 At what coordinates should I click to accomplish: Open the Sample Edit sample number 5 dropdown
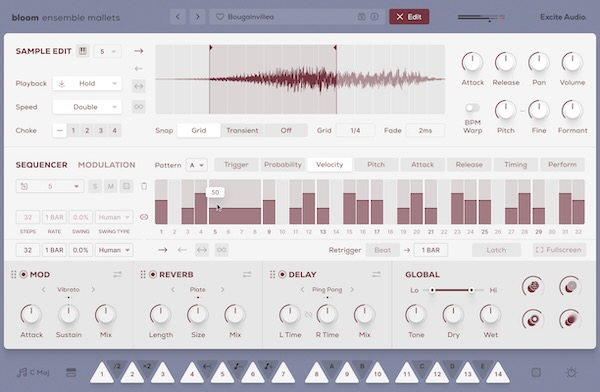coord(107,51)
